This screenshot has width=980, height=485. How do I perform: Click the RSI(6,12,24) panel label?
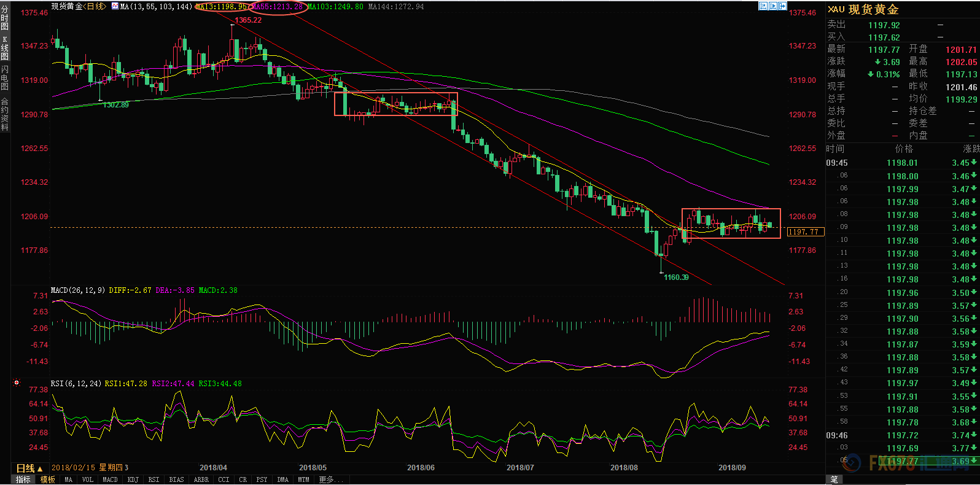pos(76,383)
